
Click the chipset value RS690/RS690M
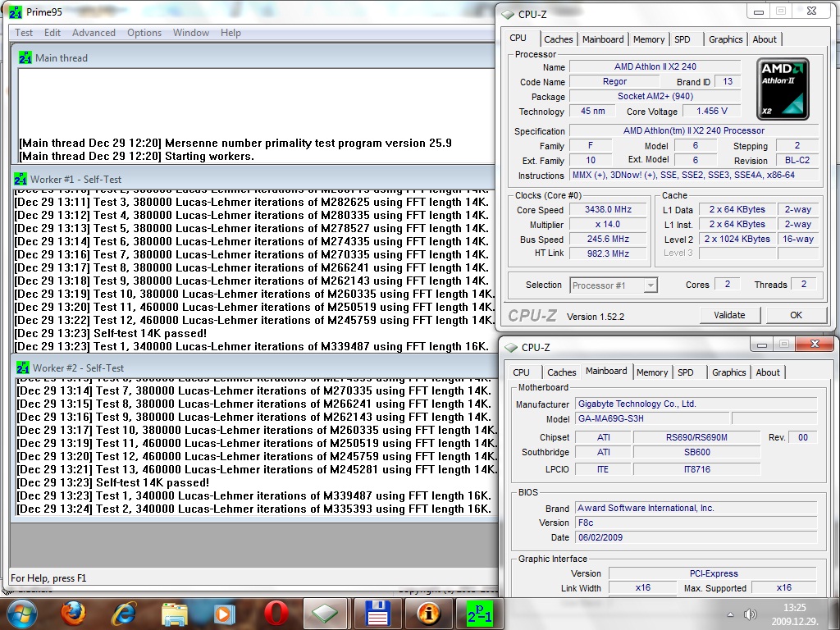(696, 437)
